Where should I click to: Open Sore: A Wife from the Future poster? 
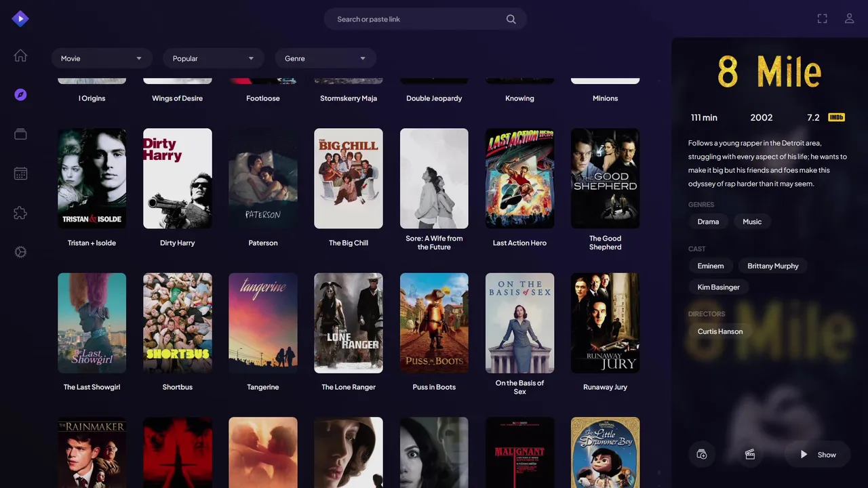click(434, 178)
